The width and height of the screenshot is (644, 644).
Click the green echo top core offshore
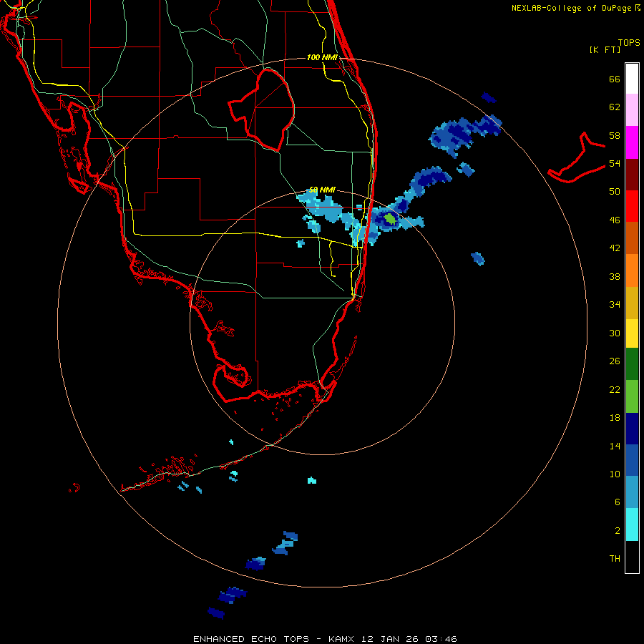pyautogui.click(x=391, y=219)
